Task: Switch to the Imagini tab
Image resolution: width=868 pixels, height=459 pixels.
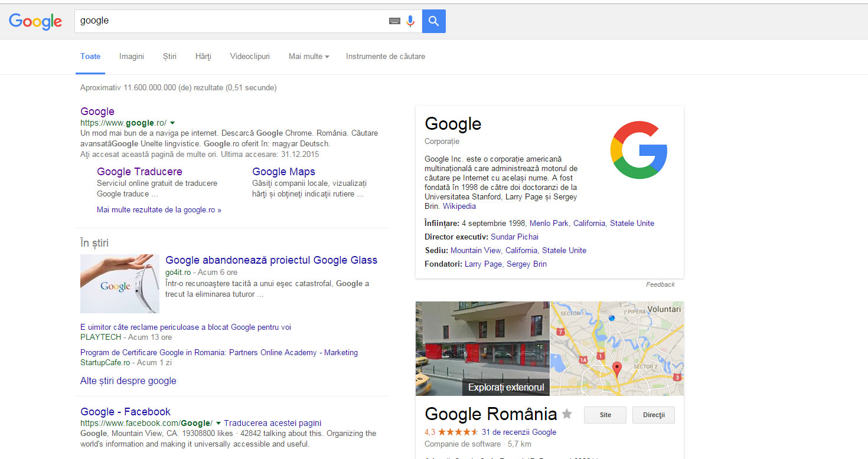Action: coord(131,56)
